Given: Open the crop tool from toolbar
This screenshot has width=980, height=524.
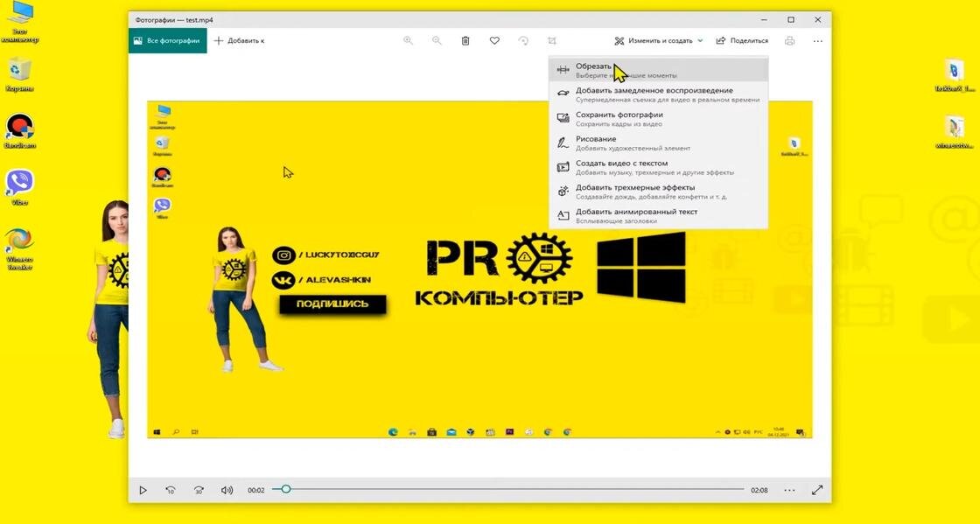Looking at the screenshot, I should pos(552,40).
